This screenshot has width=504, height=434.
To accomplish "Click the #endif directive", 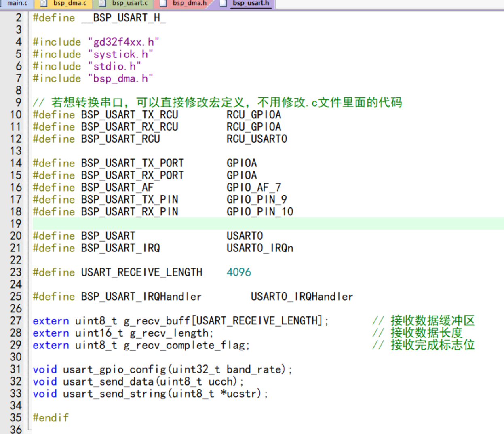I will pos(51,417).
